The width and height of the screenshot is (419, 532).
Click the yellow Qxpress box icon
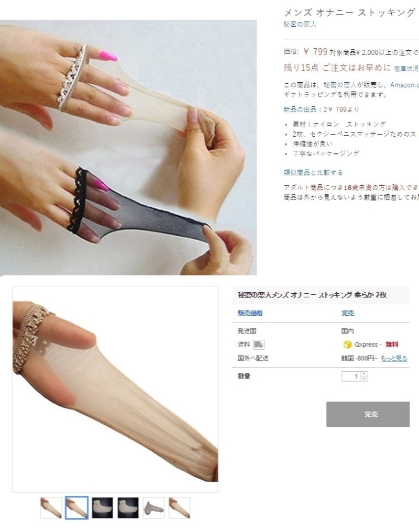click(x=347, y=345)
